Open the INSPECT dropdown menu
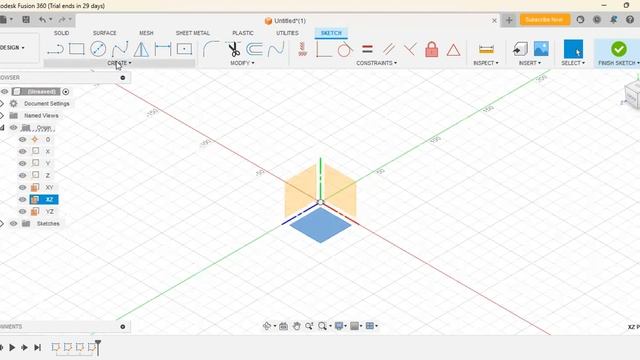The image size is (640, 360). (x=486, y=63)
